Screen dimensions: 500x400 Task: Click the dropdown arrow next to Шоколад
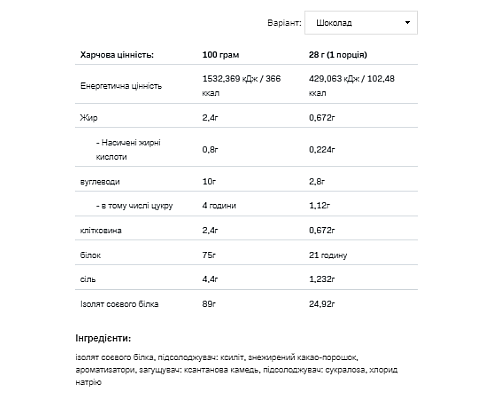pyautogui.click(x=407, y=23)
